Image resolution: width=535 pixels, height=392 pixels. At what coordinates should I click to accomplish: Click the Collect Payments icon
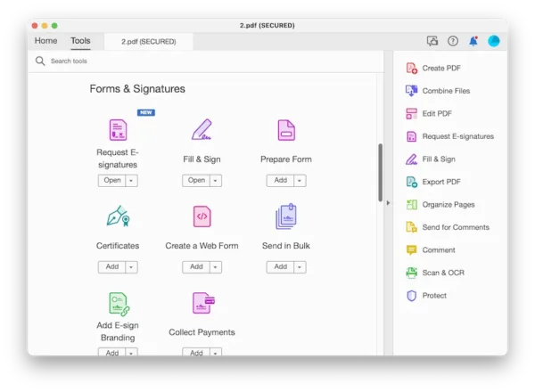[203, 303]
